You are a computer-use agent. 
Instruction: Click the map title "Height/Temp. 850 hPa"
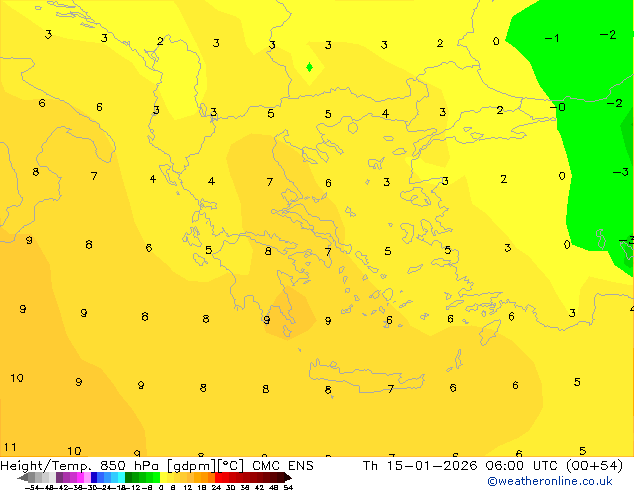click(x=79, y=466)
